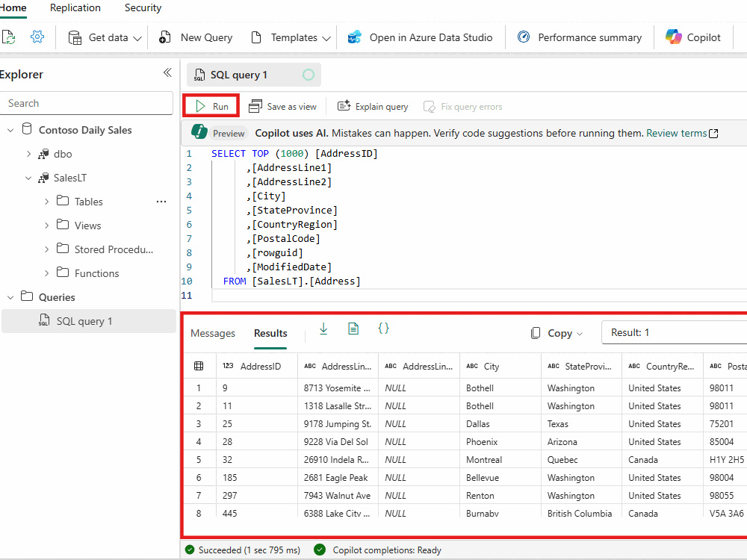Click the Tables folder icon

(63, 200)
